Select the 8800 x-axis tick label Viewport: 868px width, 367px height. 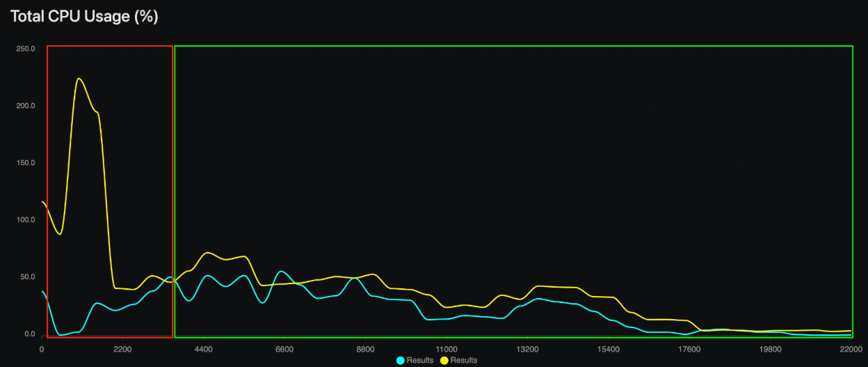(365, 349)
